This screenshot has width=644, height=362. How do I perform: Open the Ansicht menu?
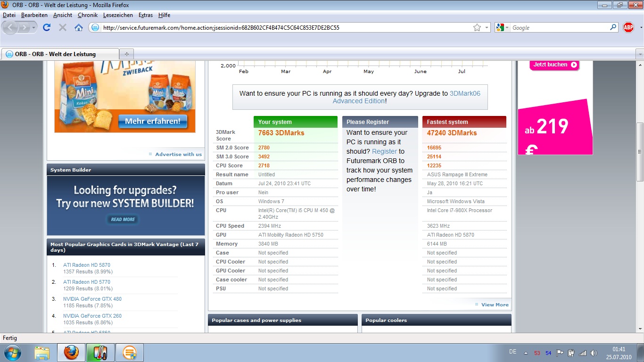(63, 15)
